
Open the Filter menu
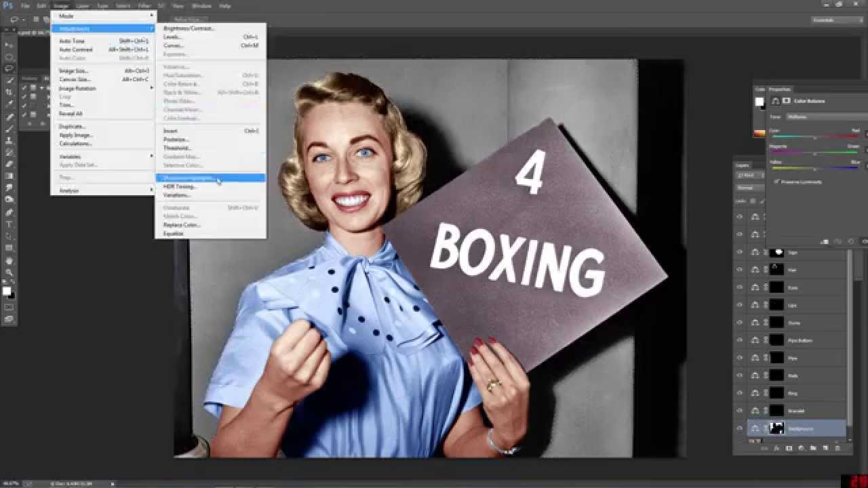pos(144,5)
